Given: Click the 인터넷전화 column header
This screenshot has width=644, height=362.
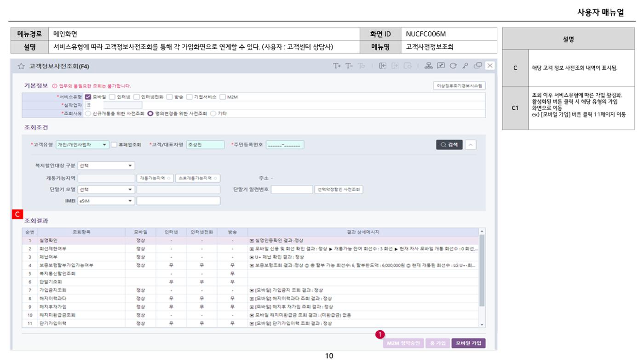Looking at the screenshot, I should (x=201, y=232).
